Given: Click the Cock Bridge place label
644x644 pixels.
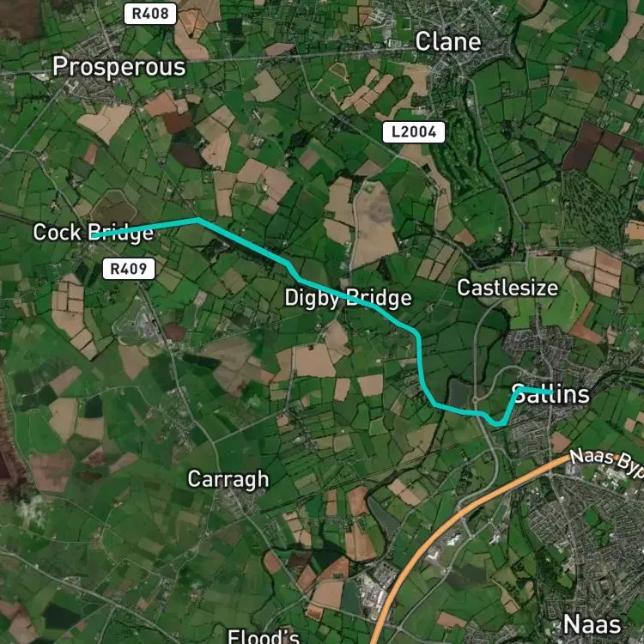Looking at the screenshot, I should tap(94, 233).
